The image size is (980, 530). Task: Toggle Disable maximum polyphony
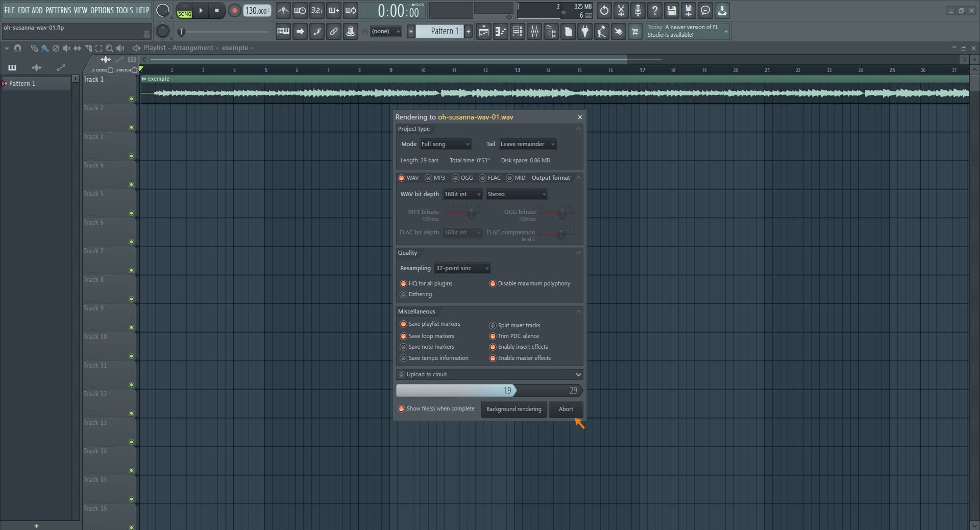coord(530,283)
